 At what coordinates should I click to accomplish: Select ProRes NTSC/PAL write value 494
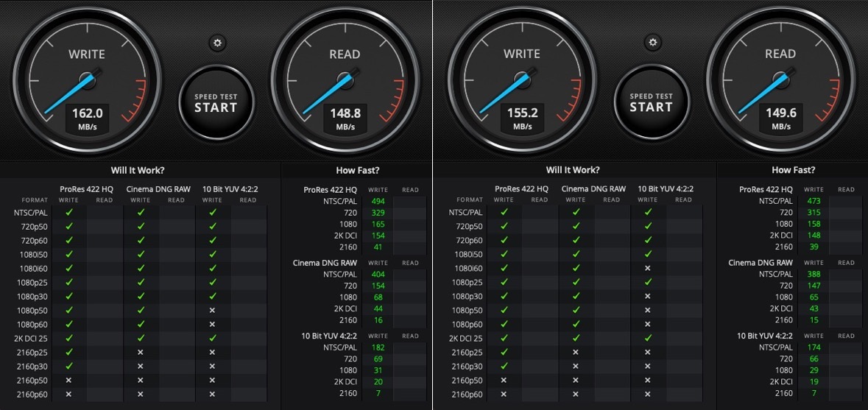[x=378, y=202]
